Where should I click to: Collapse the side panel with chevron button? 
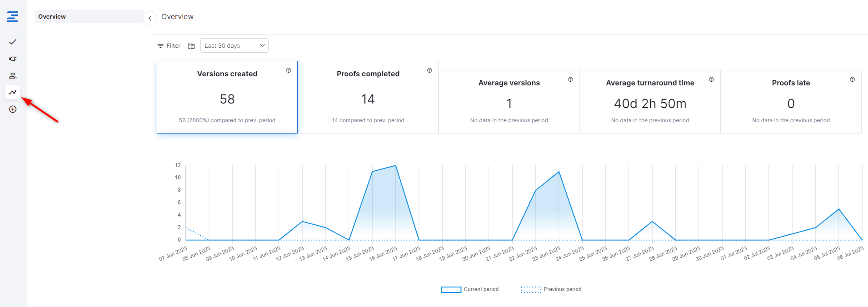point(150,18)
